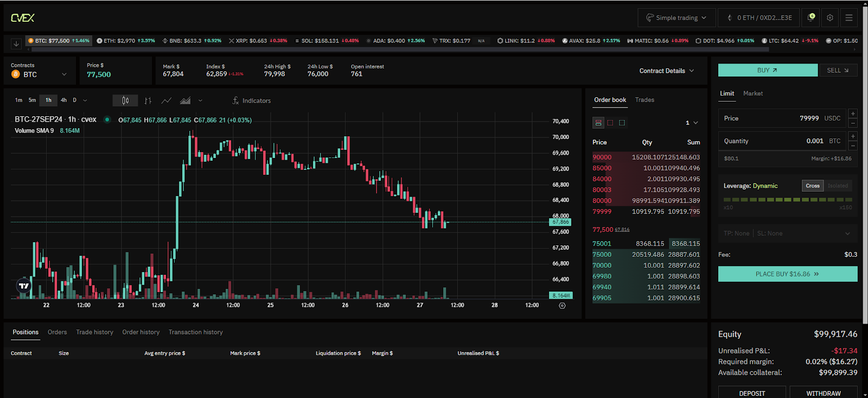Switch chart to bars style
This screenshot has height=398, width=868.
[148, 100]
